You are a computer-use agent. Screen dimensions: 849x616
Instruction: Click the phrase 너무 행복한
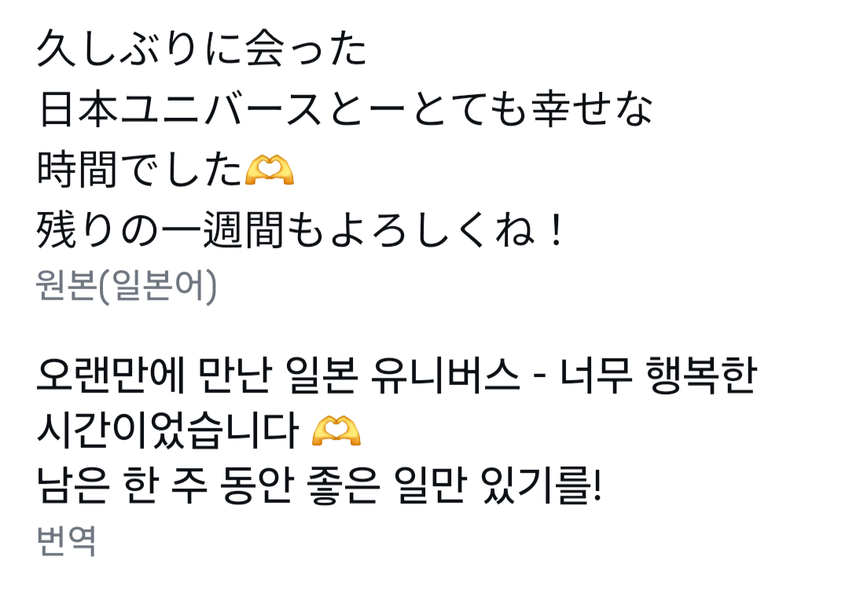click(657, 375)
